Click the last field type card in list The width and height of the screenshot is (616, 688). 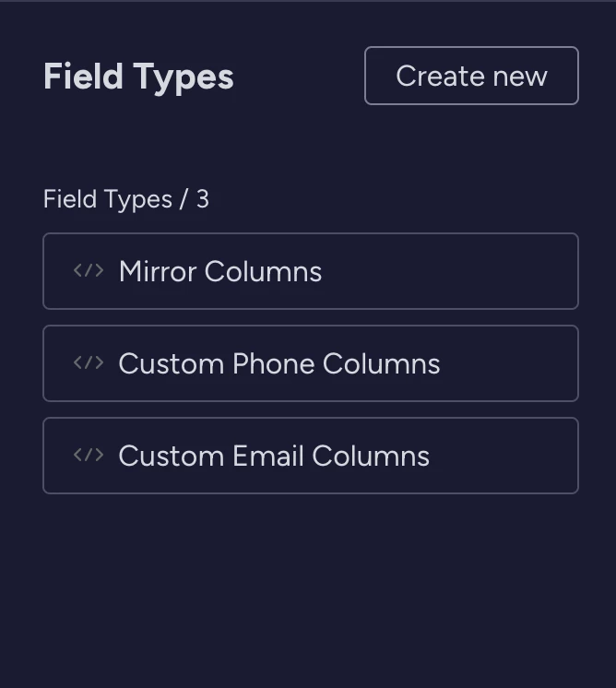(x=311, y=456)
